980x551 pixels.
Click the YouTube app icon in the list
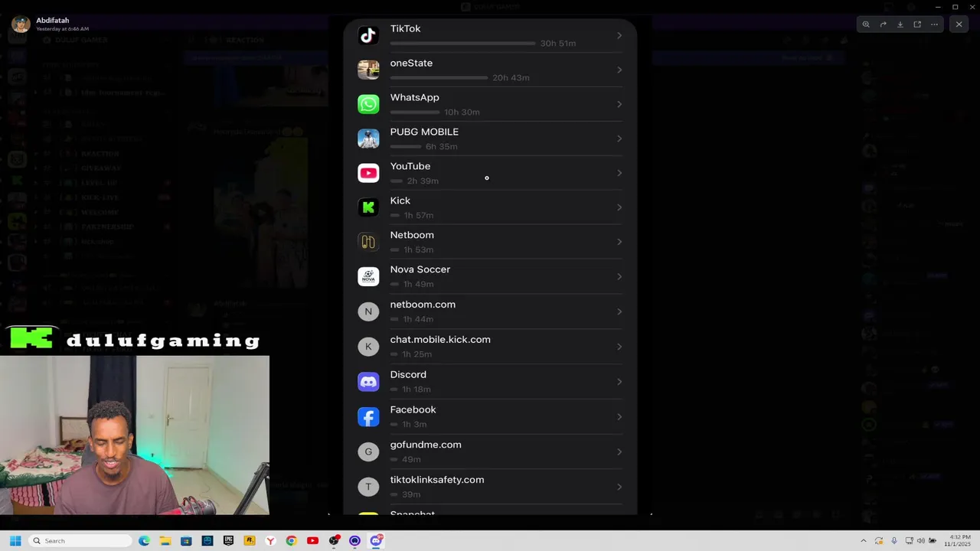click(368, 173)
